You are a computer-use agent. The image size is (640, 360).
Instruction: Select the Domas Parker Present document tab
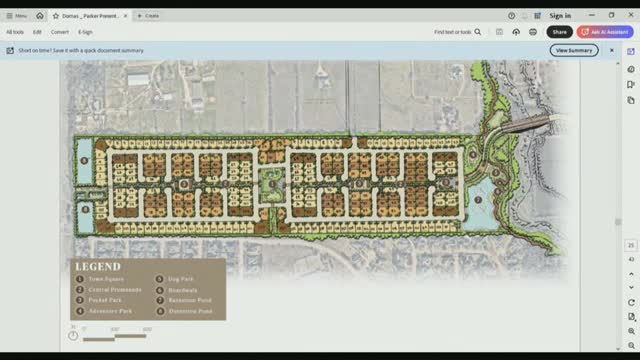pyautogui.click(x=90, y=16)
